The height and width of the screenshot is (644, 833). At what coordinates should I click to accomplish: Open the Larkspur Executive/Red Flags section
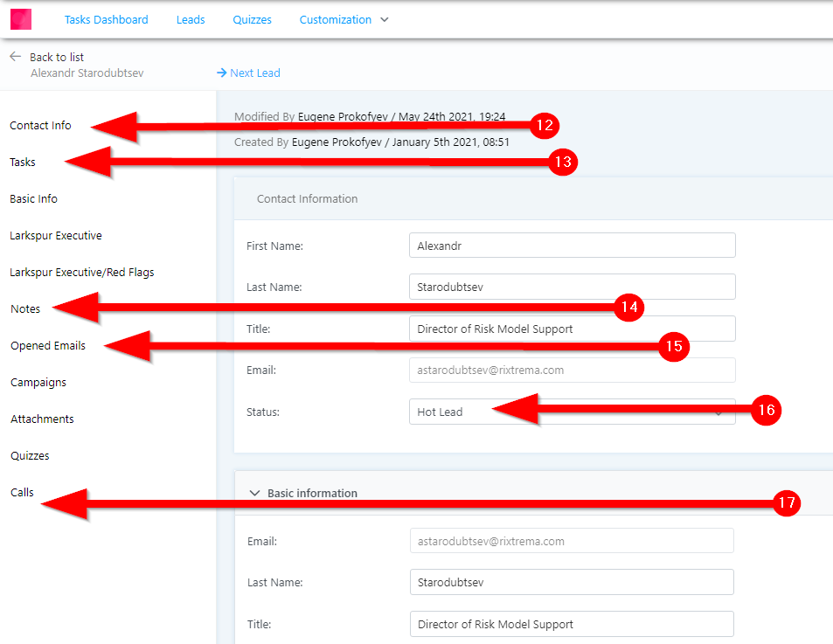pos(81,272)
